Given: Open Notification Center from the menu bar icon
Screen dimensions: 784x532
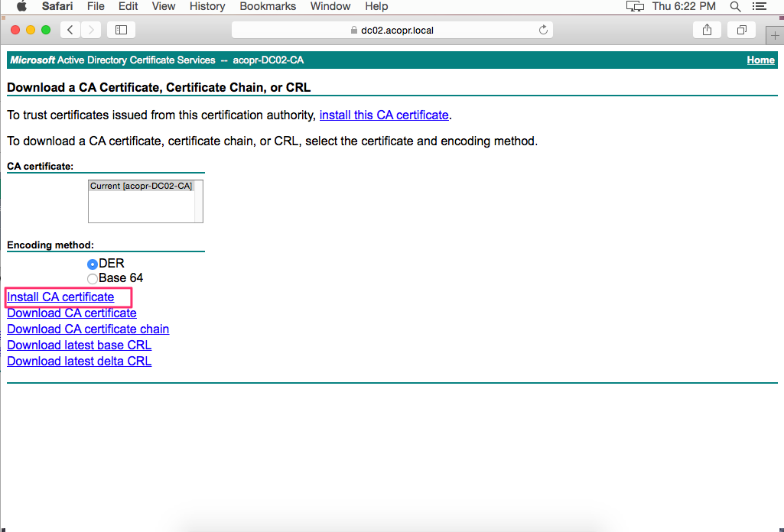Looking at the screenshot, I should (x=760, y=6).
